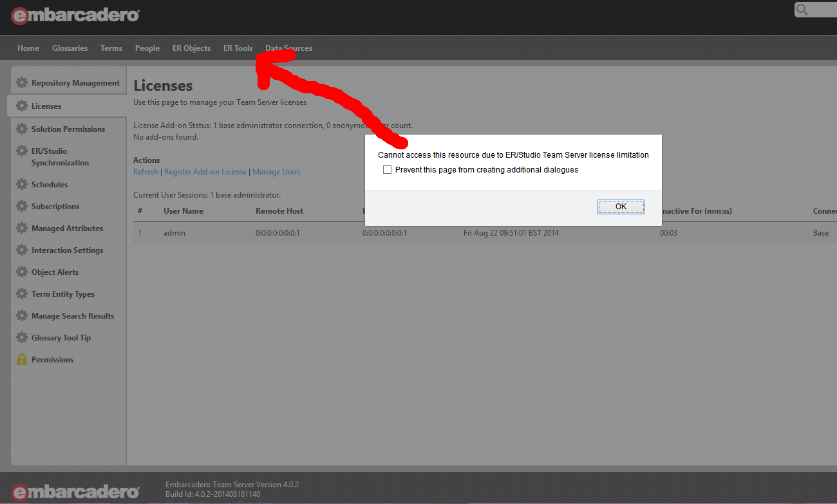Screen dimensions: 837x504
Task: Click the Base connection cell
Action: coord(821,232)
